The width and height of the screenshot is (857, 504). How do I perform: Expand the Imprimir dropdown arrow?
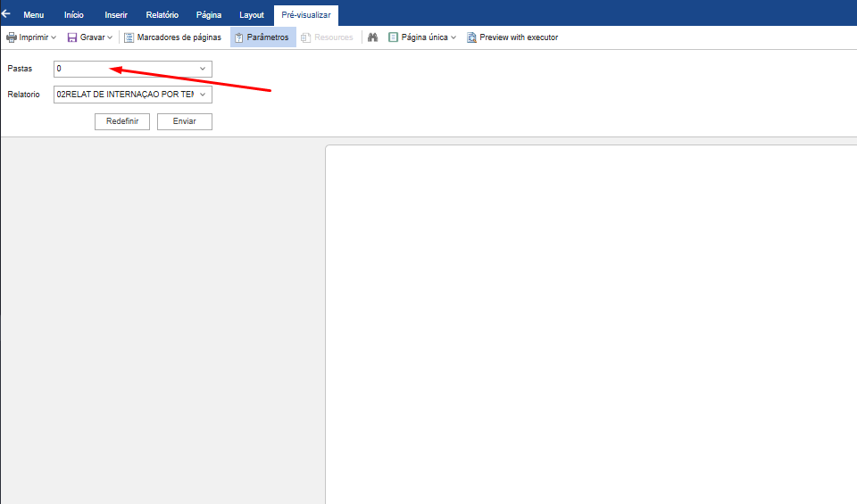54,37
